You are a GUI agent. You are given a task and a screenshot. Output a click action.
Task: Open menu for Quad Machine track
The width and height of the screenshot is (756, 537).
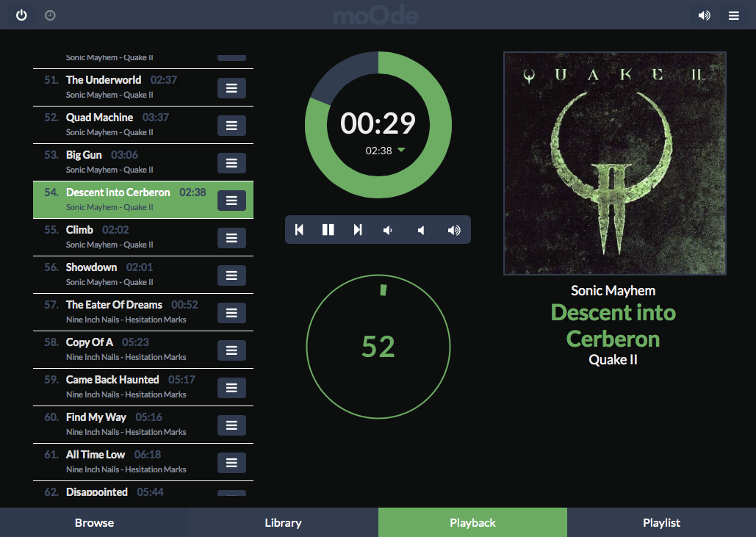pyautogui.click(x=231, y=126)
